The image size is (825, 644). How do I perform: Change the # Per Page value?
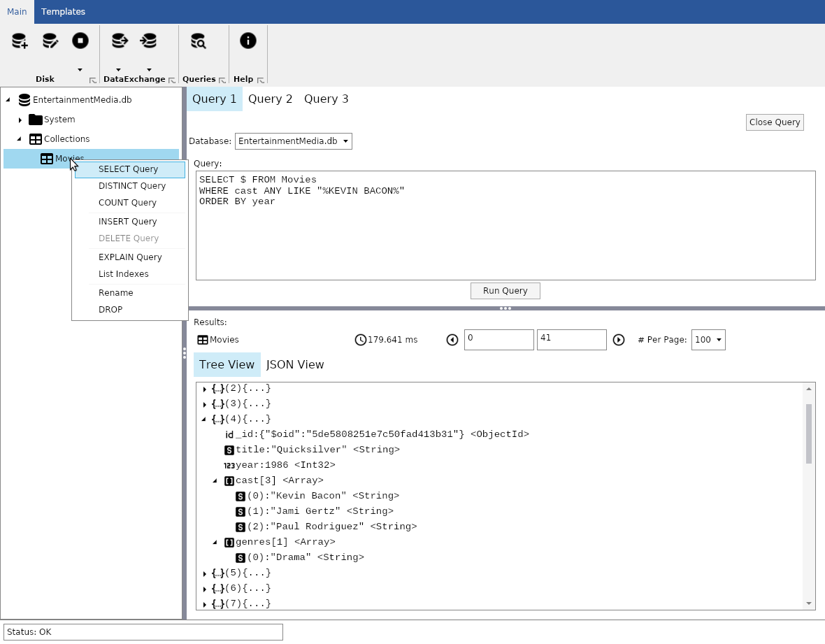(x=708, y=339)
